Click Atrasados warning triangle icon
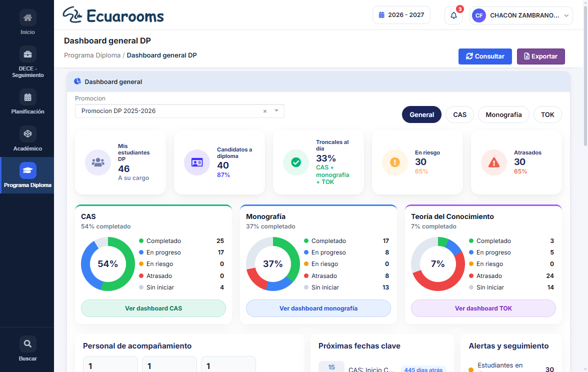 [494, 162]
